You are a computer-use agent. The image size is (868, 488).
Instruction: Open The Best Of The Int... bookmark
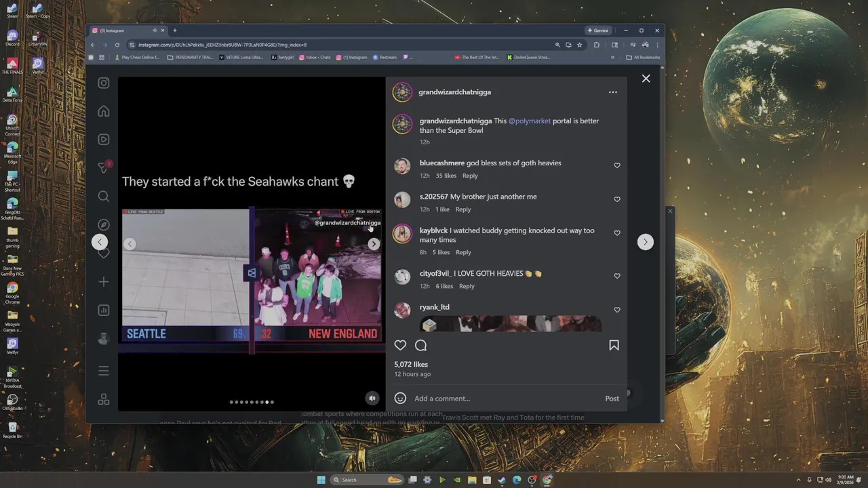476,58
